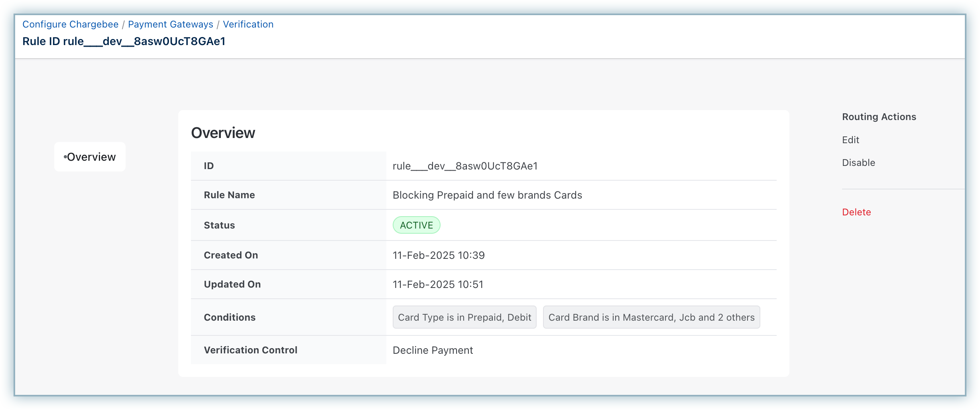The width and height of the screenshot is (980, 410).
Task: Click the Created On date value
Action: (438, 255)
